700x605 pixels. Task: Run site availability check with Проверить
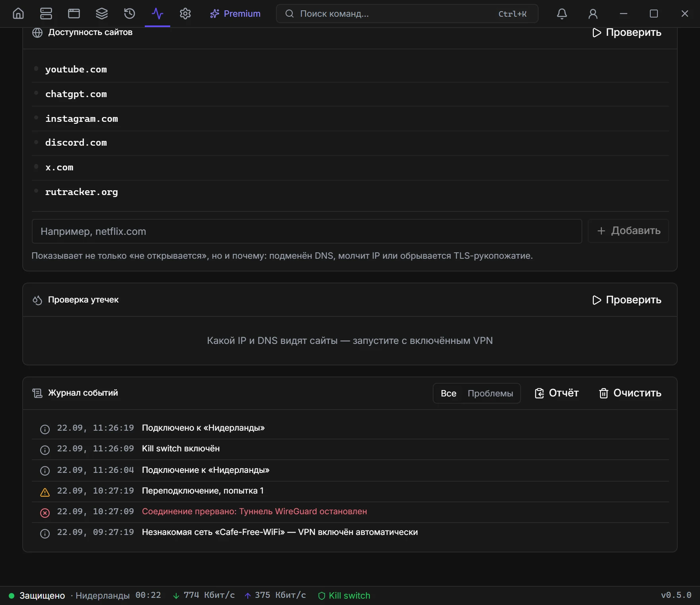click(x=627, y=32)
